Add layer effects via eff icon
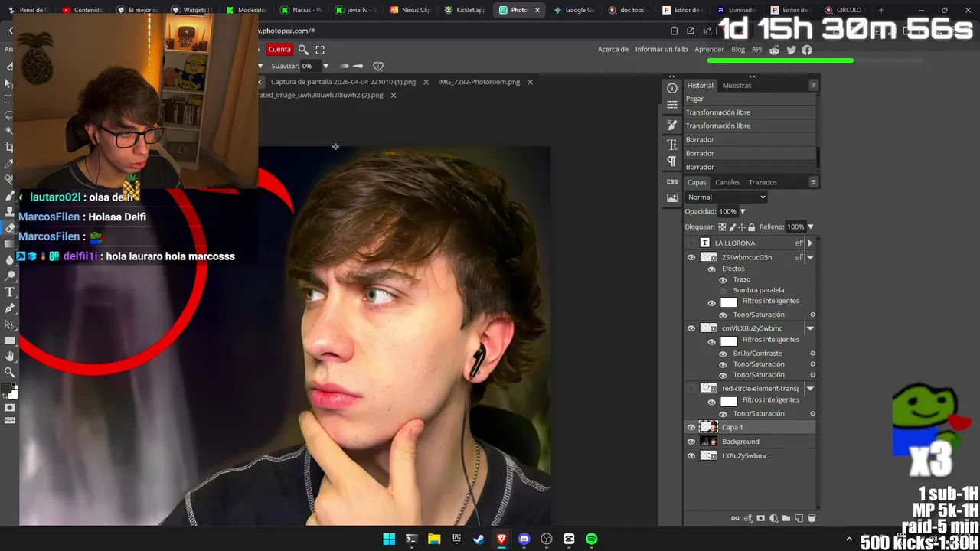Screen dimensions: 980x551 (748, 518)
